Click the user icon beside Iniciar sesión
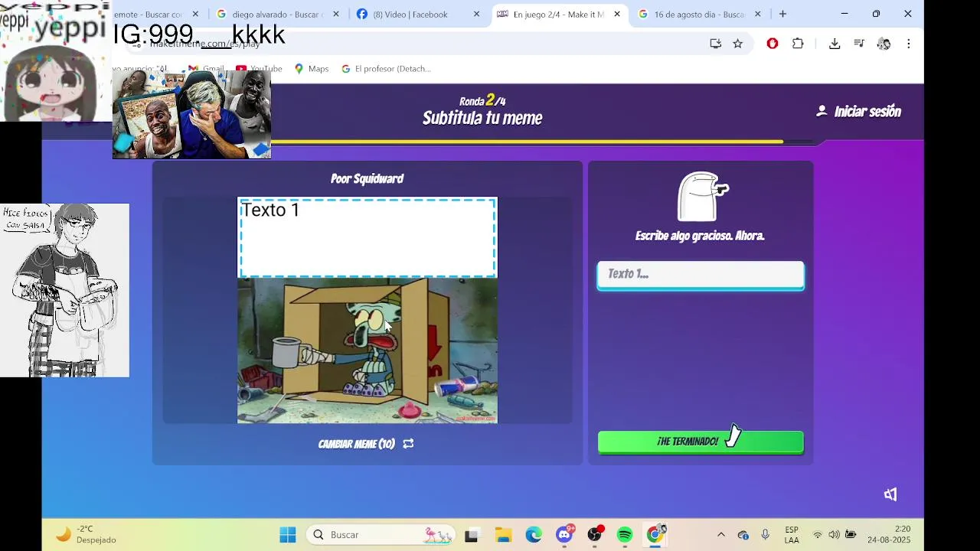The image size is (980, 551). [x=822, y=111]
